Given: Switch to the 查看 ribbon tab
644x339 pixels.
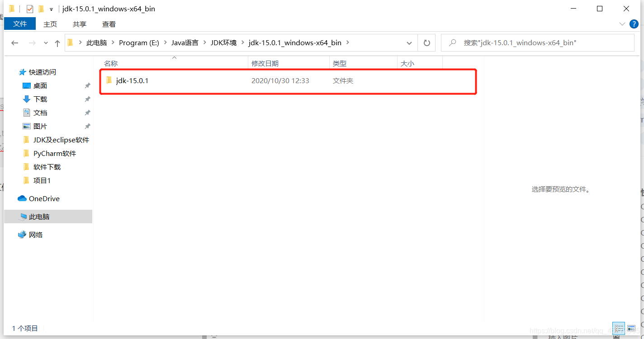Looking at the screenshot, I should tap(109, 24).
